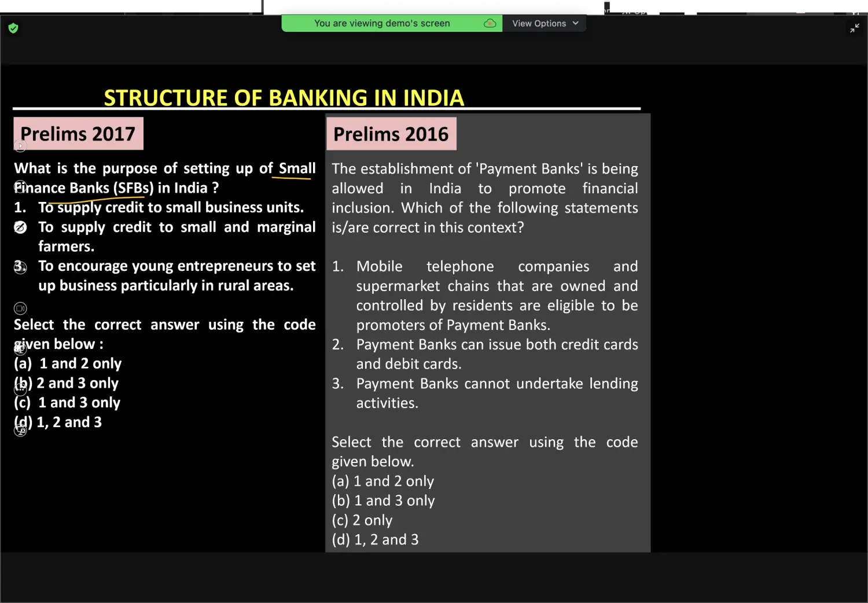
Task: Click the screen-with-X icon below option (d)
Action: click(20, 430)
